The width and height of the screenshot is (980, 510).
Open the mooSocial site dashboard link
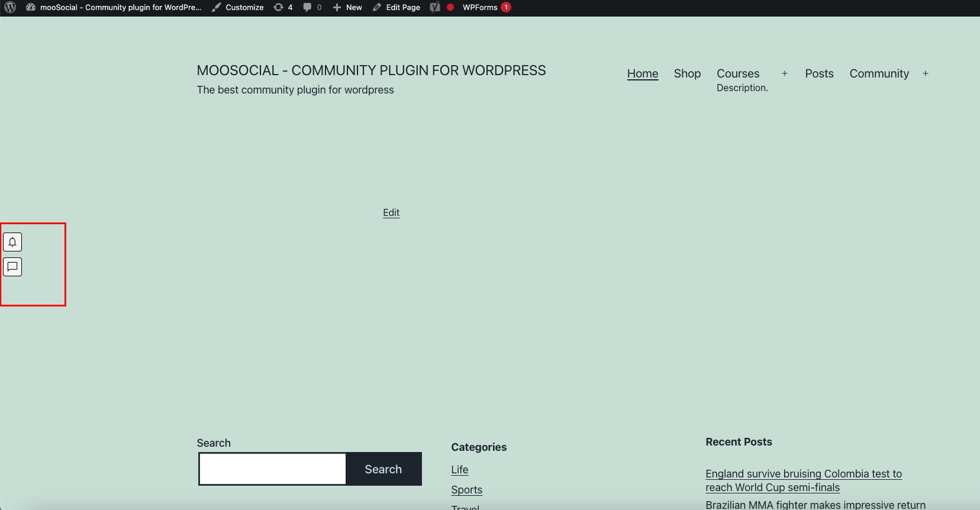coord(114,8)
